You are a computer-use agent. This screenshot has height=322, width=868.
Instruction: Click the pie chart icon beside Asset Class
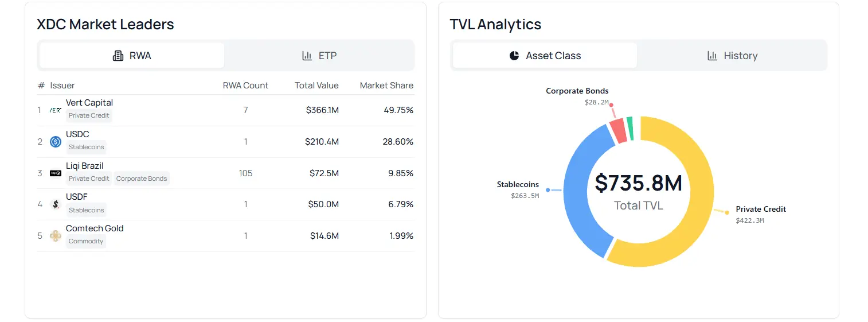[514, 56]
